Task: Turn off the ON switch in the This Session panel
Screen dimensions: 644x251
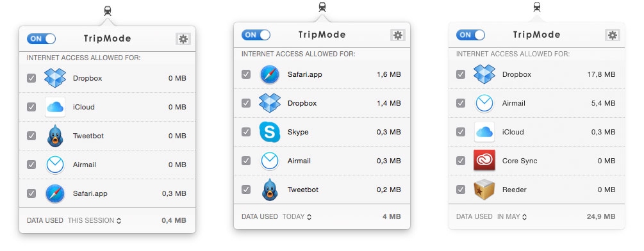Action: click(x=41, y=38)
